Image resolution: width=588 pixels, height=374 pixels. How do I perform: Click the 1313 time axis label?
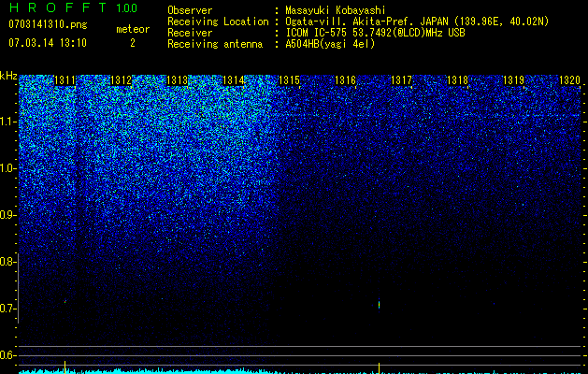click(x=177, y=80)
